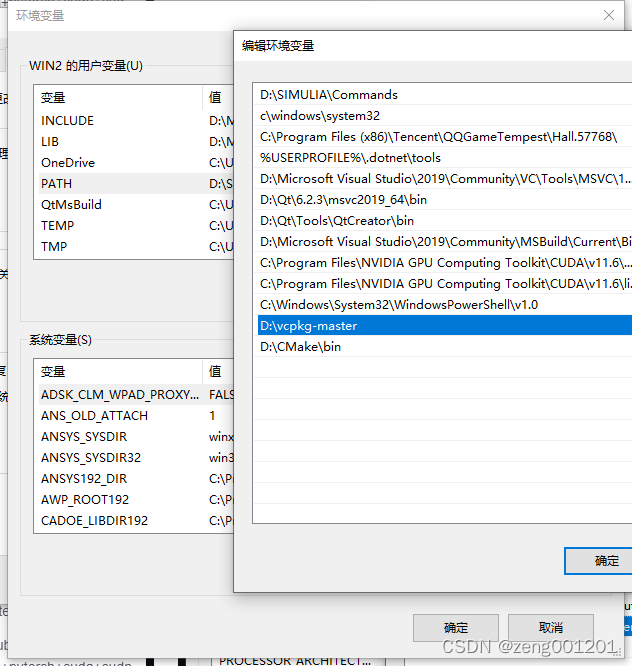The image size is (632, 666).
Task: Click the 变量 header in user variables
Action: [118, 98]
